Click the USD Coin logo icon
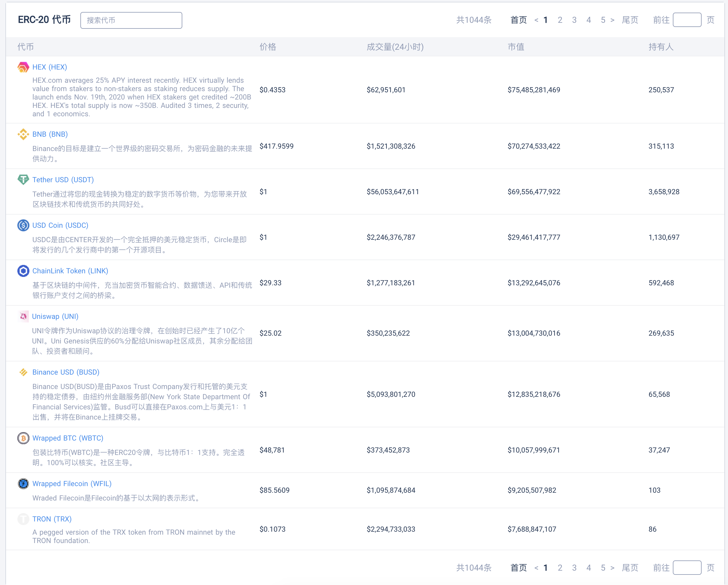728x585 pixels. tap(23, 225)
